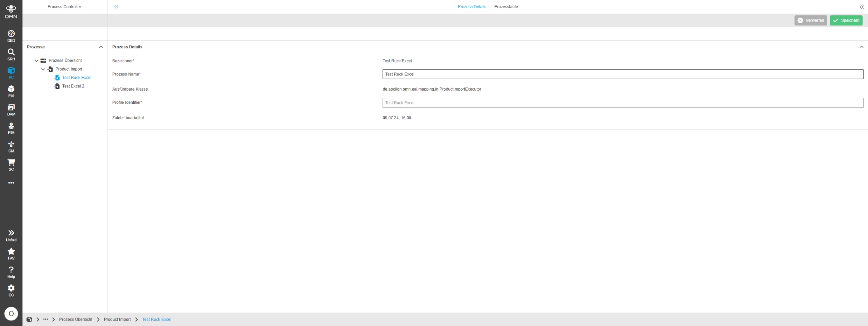Open the CC settings gear
This screenshot has width=868, height=326.
tap(11, 291)
